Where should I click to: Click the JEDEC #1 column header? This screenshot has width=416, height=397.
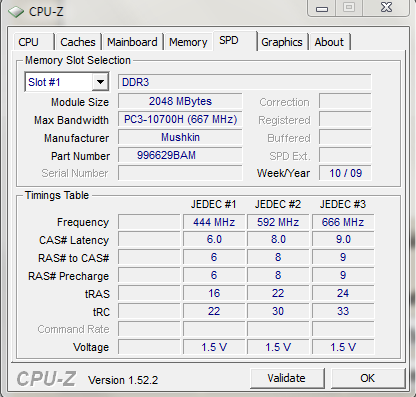coord(214,204)
